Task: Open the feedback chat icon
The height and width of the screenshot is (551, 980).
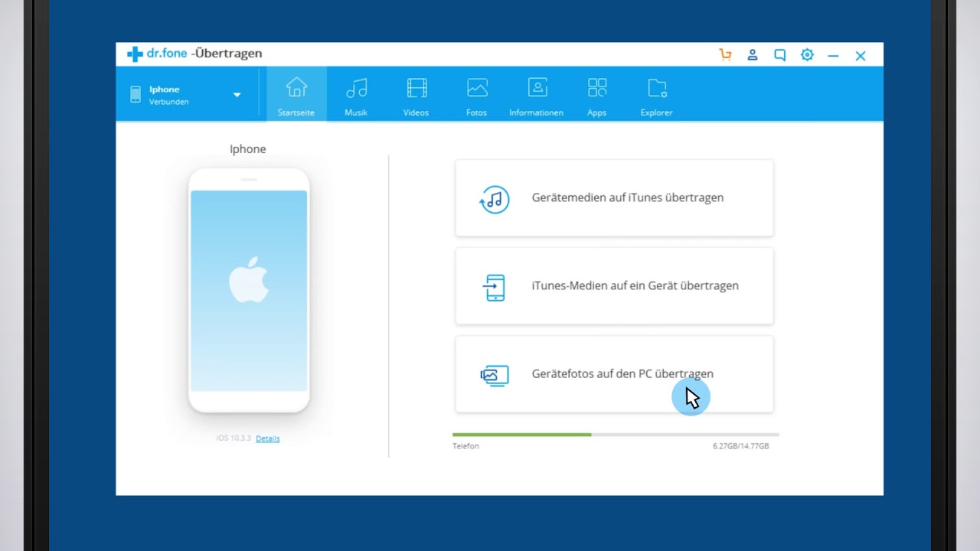Action: 779,55
